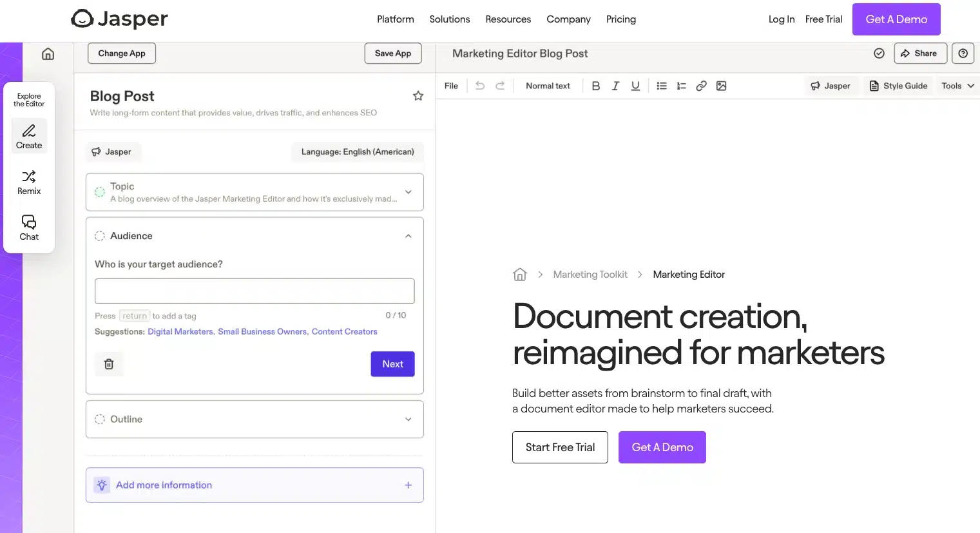Click the Explore the Editor label
Image resolution: width=980 pixels, height=533 pixels.
coord(29,100)
